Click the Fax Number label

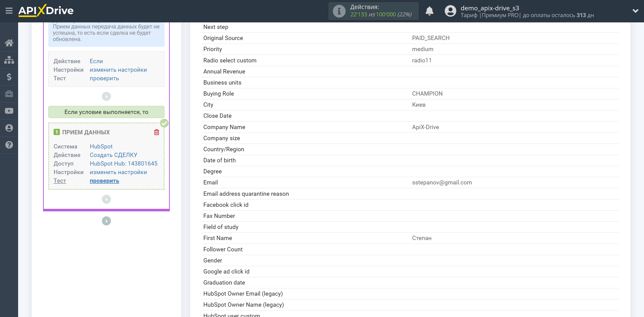pos(219,216)
